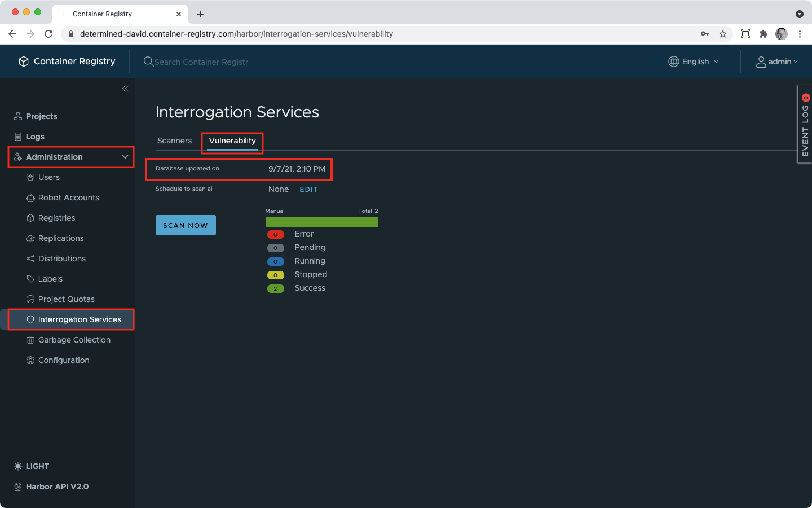
Task: Collapse the Administration menu chevron
Action: (x=125, y=157)
